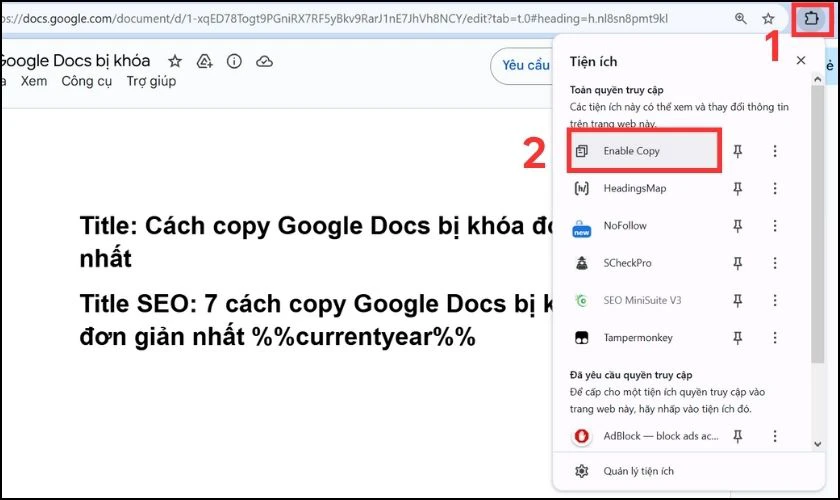Open the Xem menu
This screenshot has width=840, height=500.
pyautogui.click(x=34, y=81)
